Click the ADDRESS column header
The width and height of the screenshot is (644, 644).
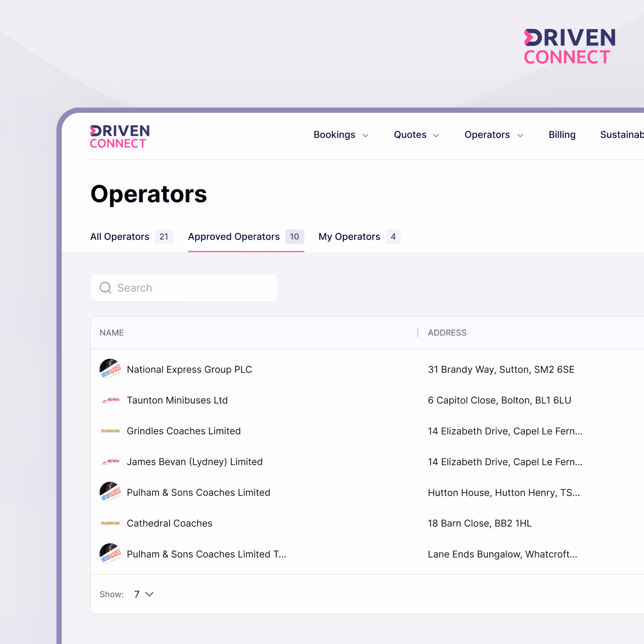[447, 333]
